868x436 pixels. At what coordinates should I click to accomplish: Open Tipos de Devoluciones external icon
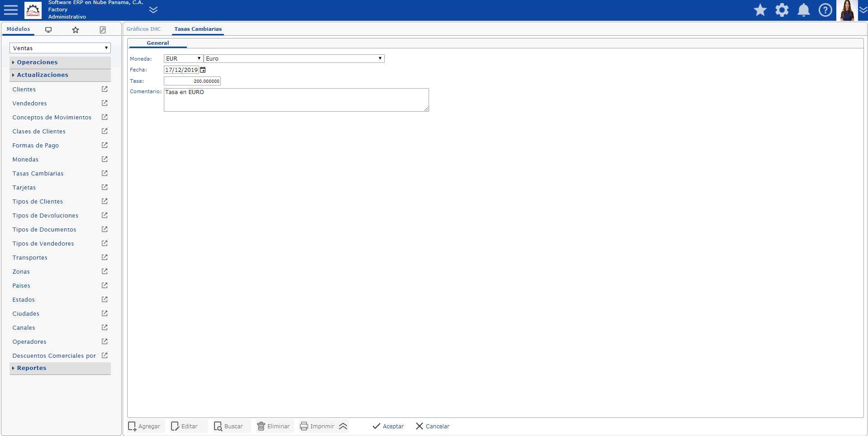105,215
